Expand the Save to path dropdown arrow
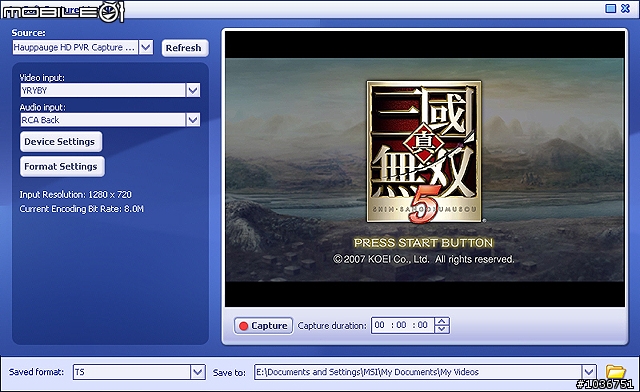Viewport: 640px width, 392px height. point(589,372)
